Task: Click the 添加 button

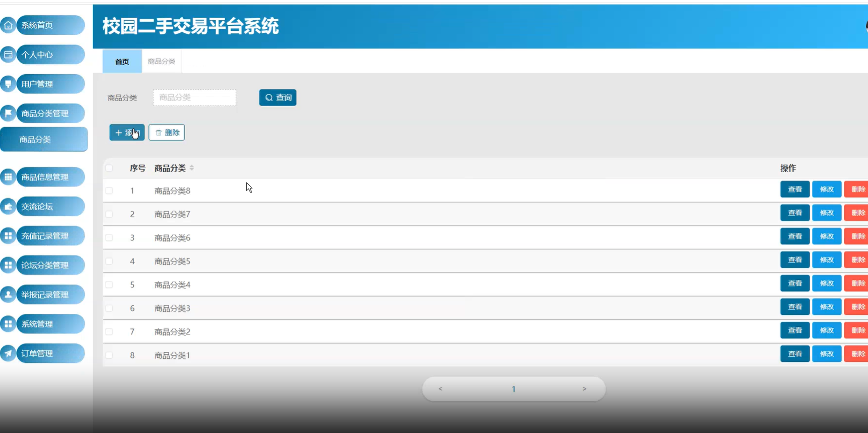Action: pyautogui.click(x=127, y=132)
